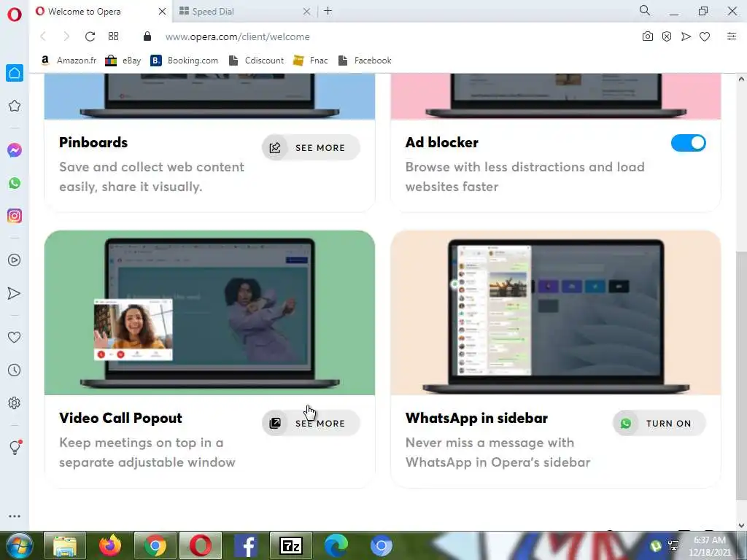
Task: Open a new tab with plus button
Action: pyautogui.click(x=328, y=11)
